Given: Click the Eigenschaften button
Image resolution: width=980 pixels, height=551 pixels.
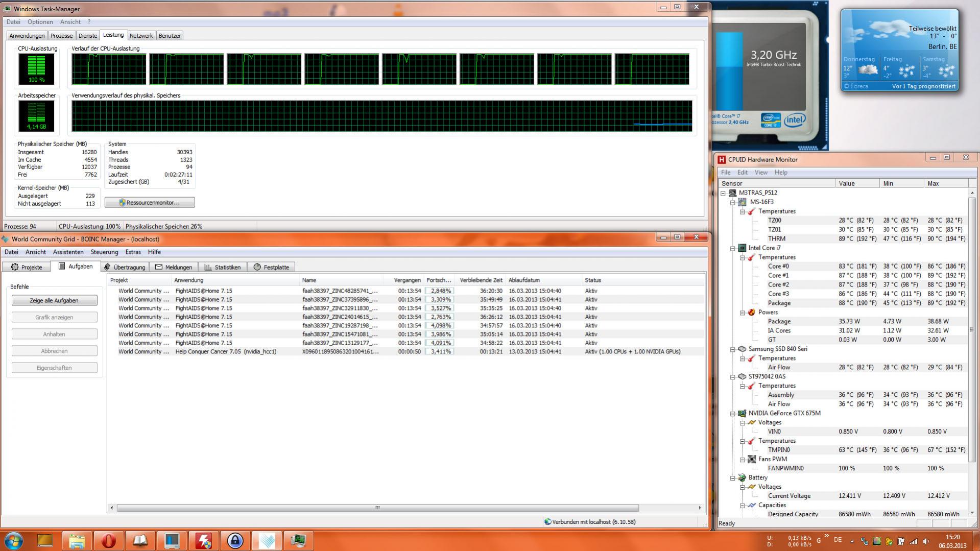Looking at the screenshot, I should [54, 368].
